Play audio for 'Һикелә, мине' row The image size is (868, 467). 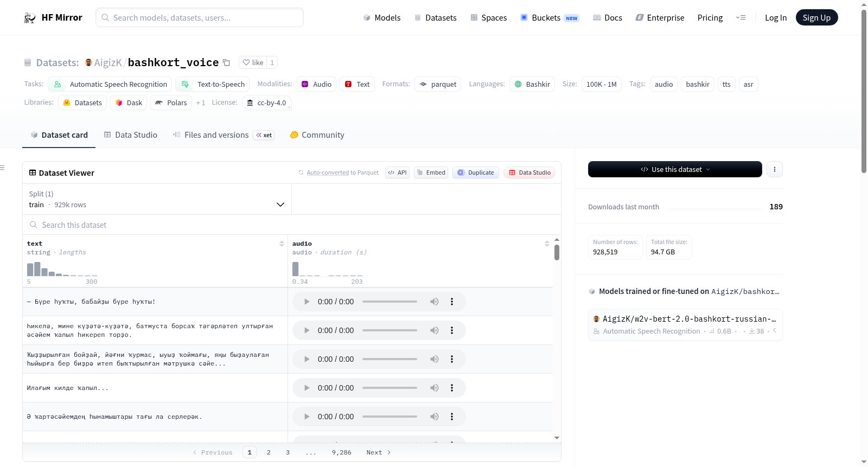[307, 330]
